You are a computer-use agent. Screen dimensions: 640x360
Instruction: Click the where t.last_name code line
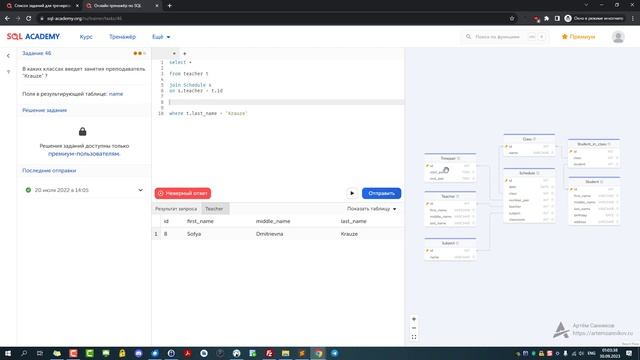point(208,113)
